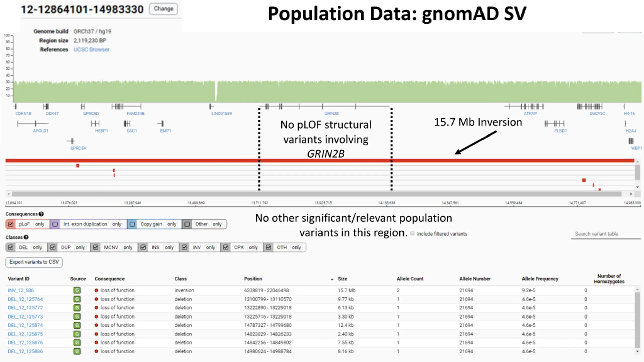Image resolution: width=644 pixels, height=362 pixels.
Task: Show only Other consequences
Action: click(x=217, y=224)
